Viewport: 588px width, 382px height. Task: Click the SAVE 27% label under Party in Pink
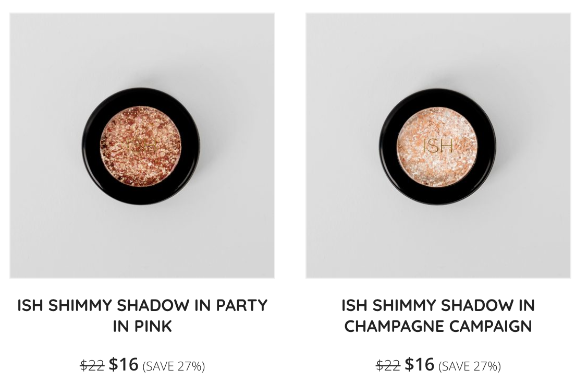pyautogui.click(x=174, y=366)
